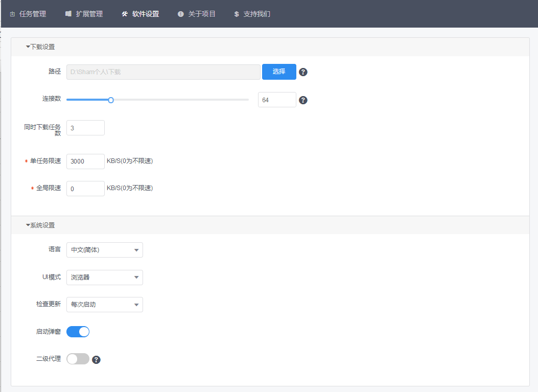This screenshot has width=538, height=392.
Task: Click the 连接数 slider handle
Action: pyautogui.click(x=111, y=100)
